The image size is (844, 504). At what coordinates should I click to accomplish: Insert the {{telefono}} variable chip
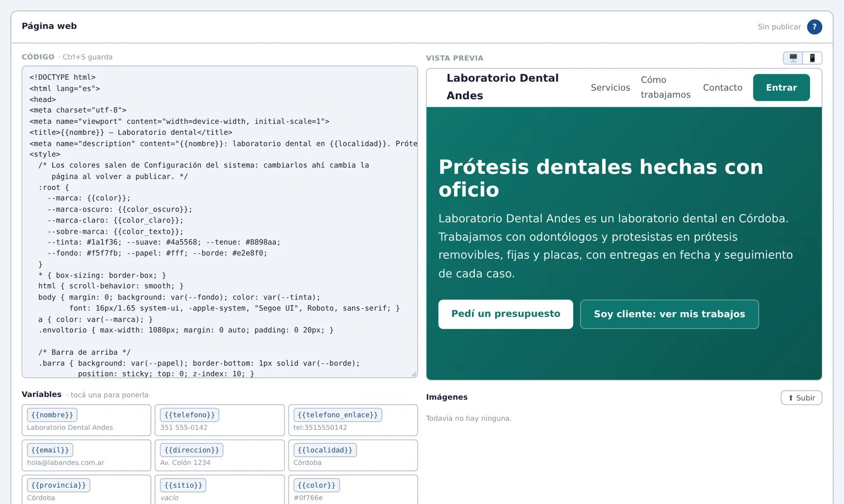(190, 415)
